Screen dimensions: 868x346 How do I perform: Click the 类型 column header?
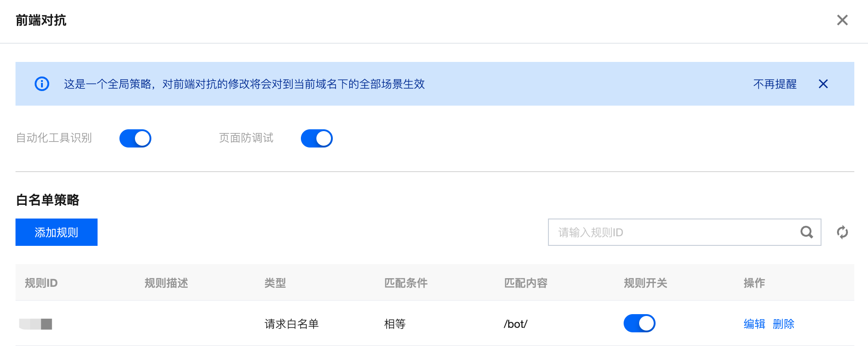(275, 283)
